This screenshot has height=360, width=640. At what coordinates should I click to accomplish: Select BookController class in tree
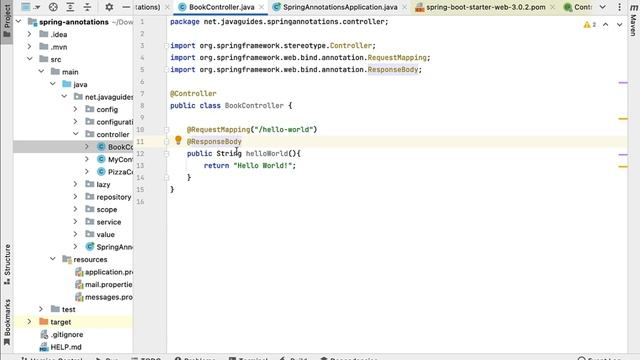click(115, 147)
